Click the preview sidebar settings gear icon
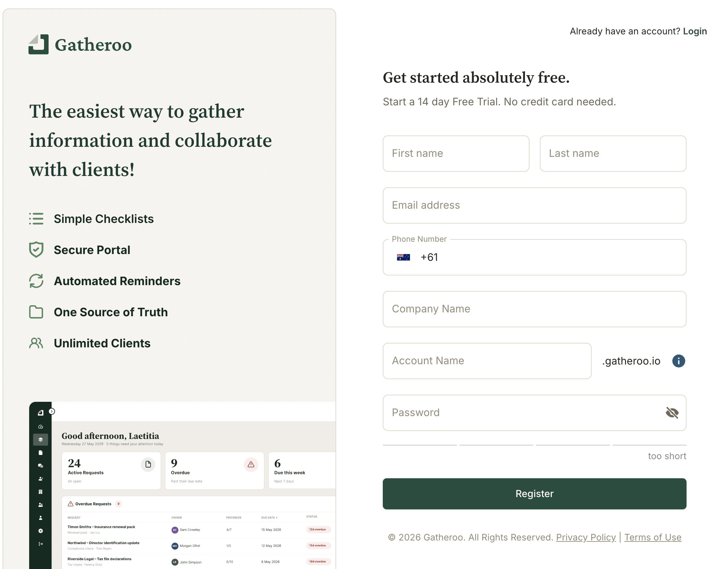Screen dimensions: 728x569 pyautogui.click(x=41, y=531)
